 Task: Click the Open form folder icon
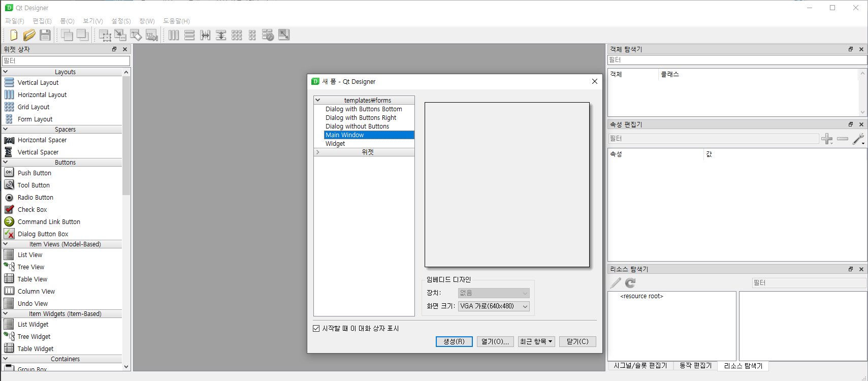tap(29, 35)
